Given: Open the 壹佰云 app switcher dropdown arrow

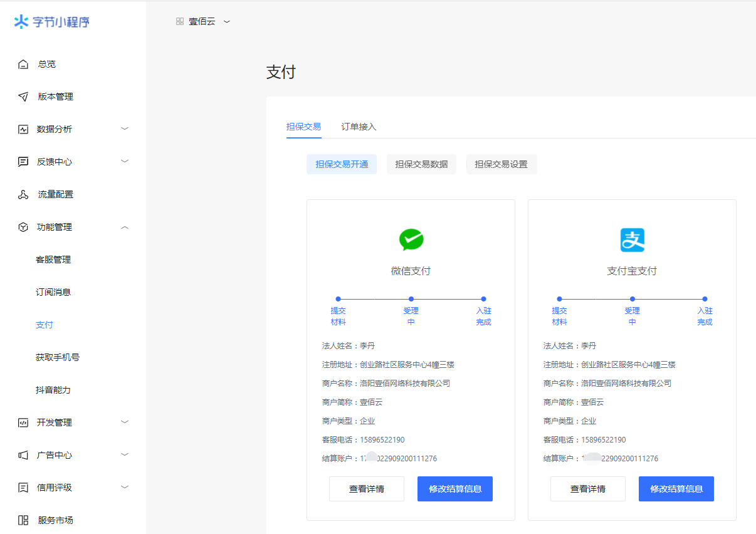Looking at the screenshot, I should pyautogui.click(x=227, y=21).
